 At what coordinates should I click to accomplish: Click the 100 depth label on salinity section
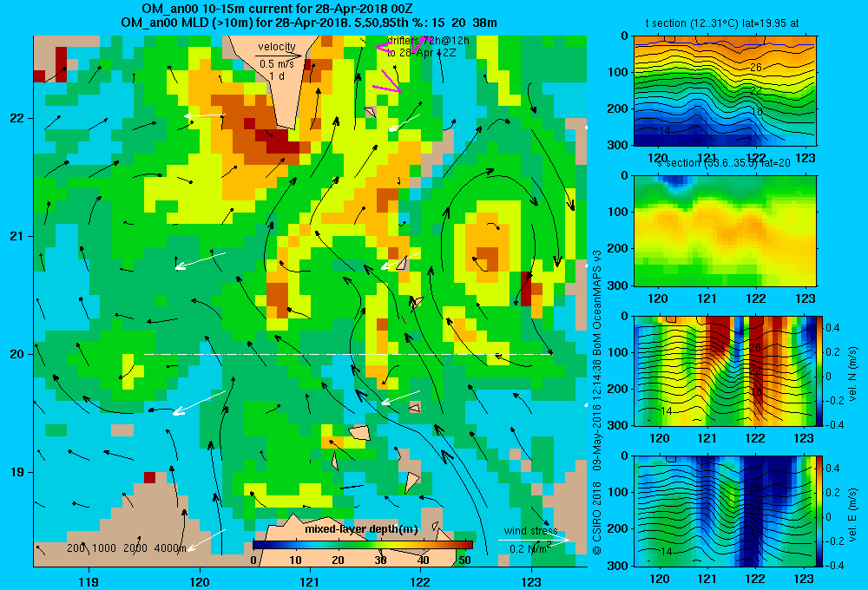618,212
